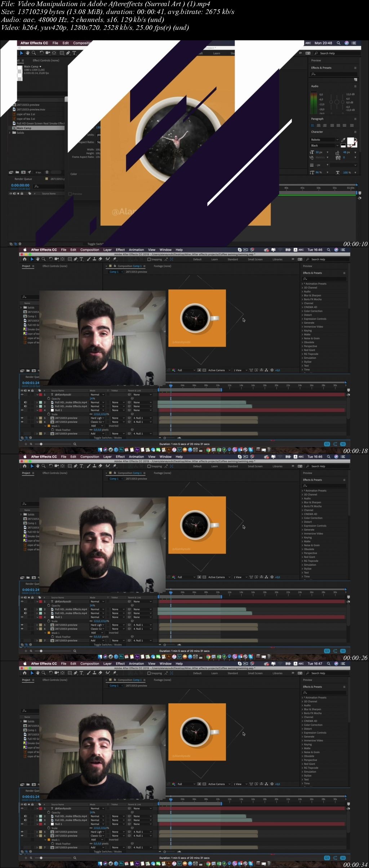Click trash icon in 00:00:10 frame Project panel

pos(47,172)
